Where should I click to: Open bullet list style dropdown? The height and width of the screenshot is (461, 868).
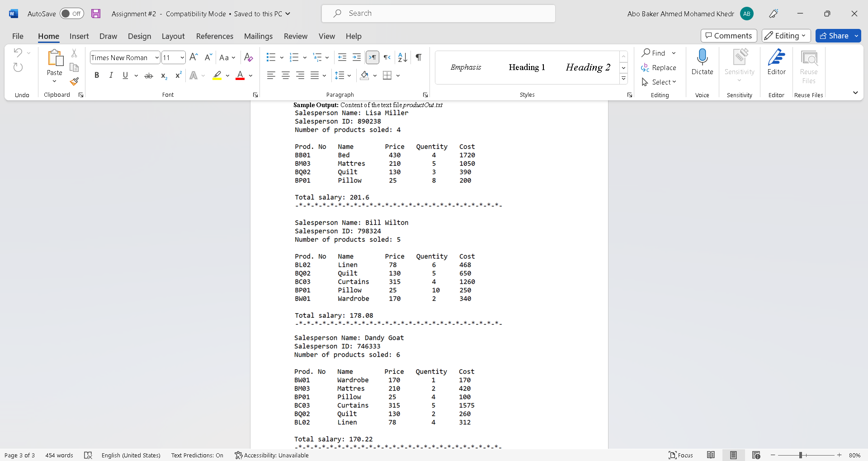pyautogui.click(x=281, y=57)
